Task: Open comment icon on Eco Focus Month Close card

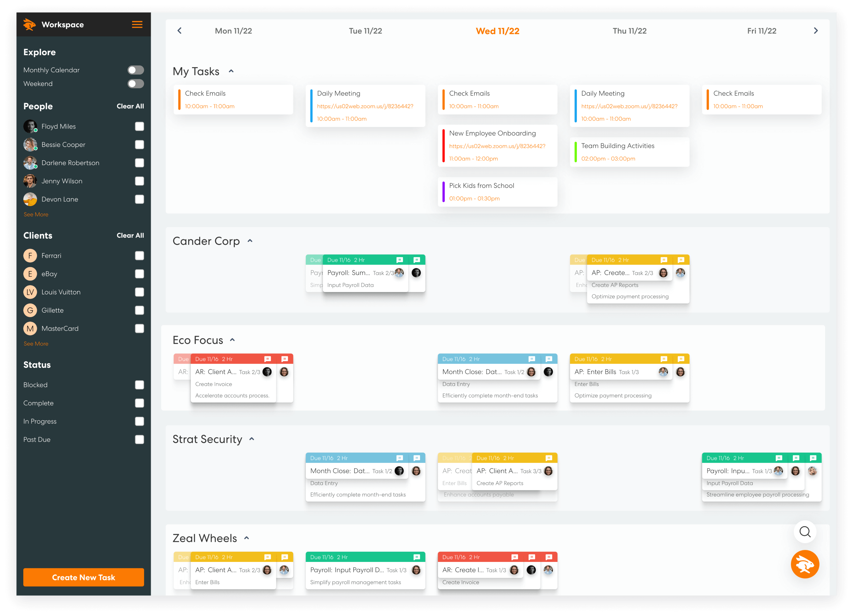Action: point(532,359)
